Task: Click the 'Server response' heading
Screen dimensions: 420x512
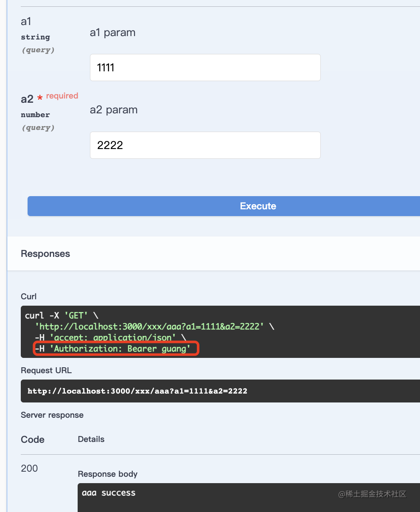Action: point(52,415)
